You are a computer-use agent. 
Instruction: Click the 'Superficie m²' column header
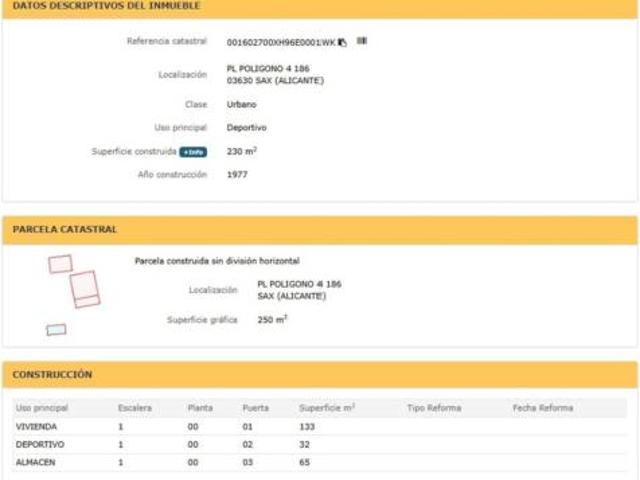click(x=327, y=408)
